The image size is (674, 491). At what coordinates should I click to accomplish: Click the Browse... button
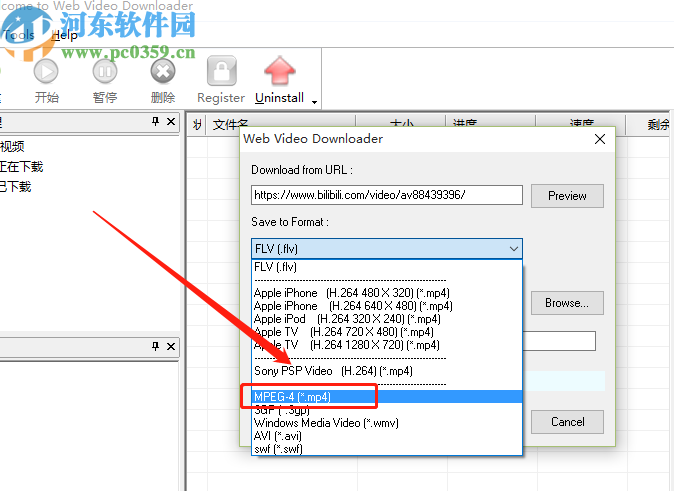tap(567, 303)
